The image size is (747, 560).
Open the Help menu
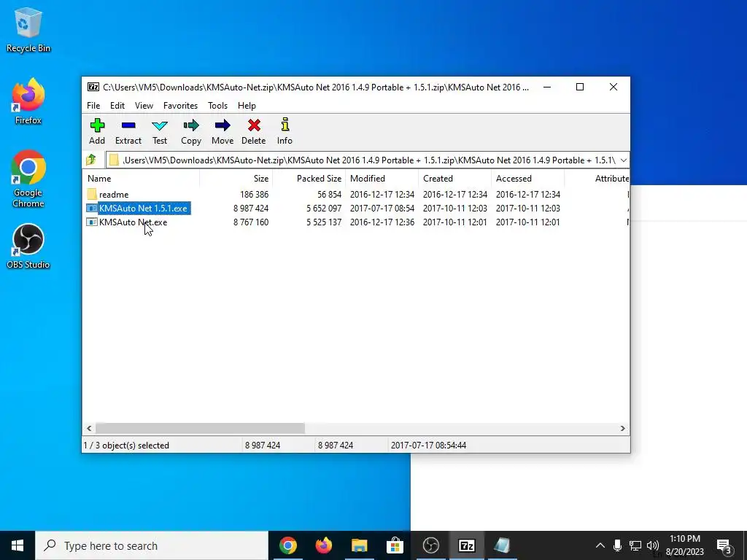247,106
